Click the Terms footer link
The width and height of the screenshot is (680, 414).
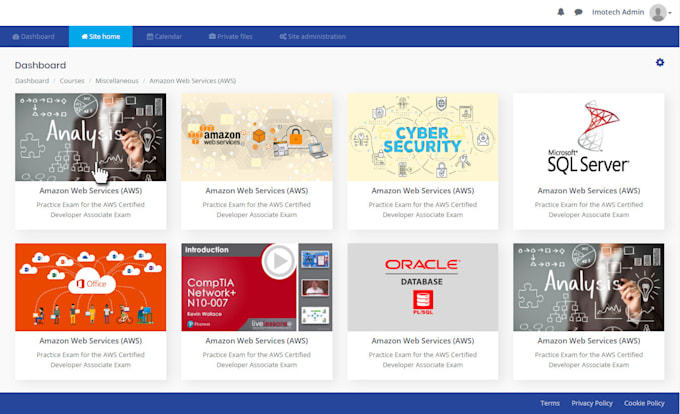click(550, 403)
